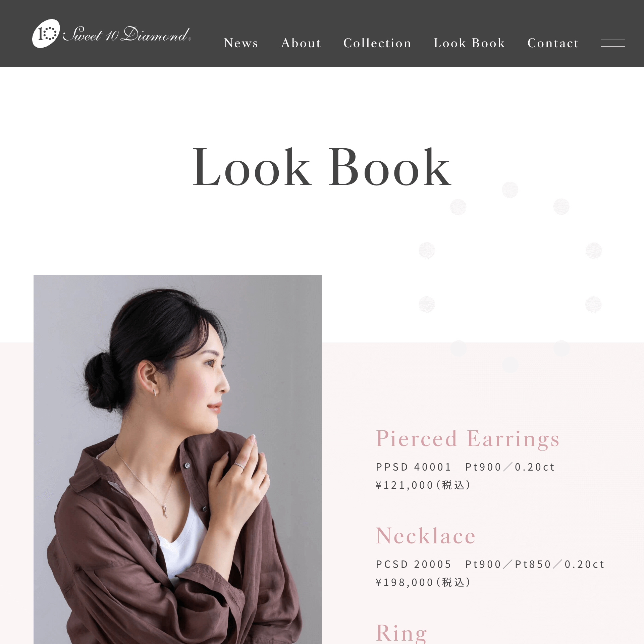
Task: Click the ¥198,000 necklace price
Action: coord(423,582)
